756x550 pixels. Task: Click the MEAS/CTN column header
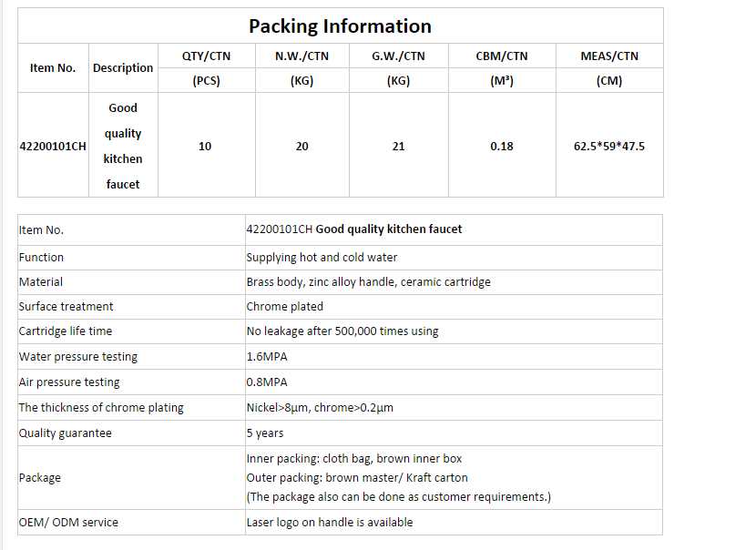coord(609,56)
